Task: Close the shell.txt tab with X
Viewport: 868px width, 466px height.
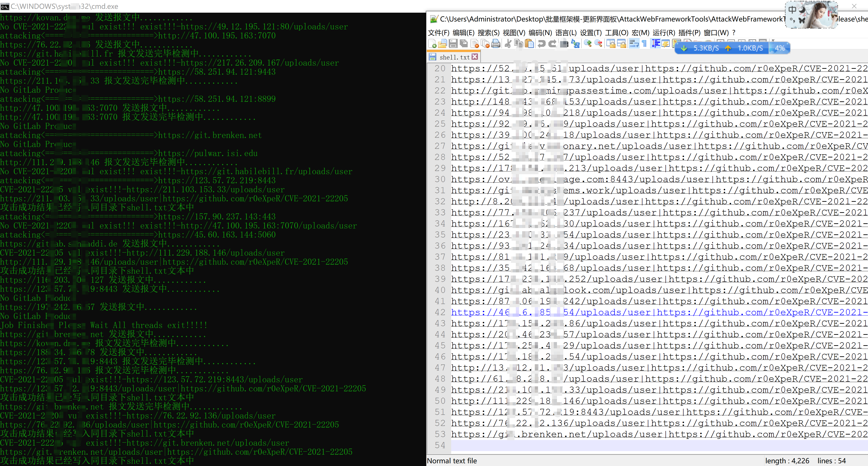Action: click(475, 57)
